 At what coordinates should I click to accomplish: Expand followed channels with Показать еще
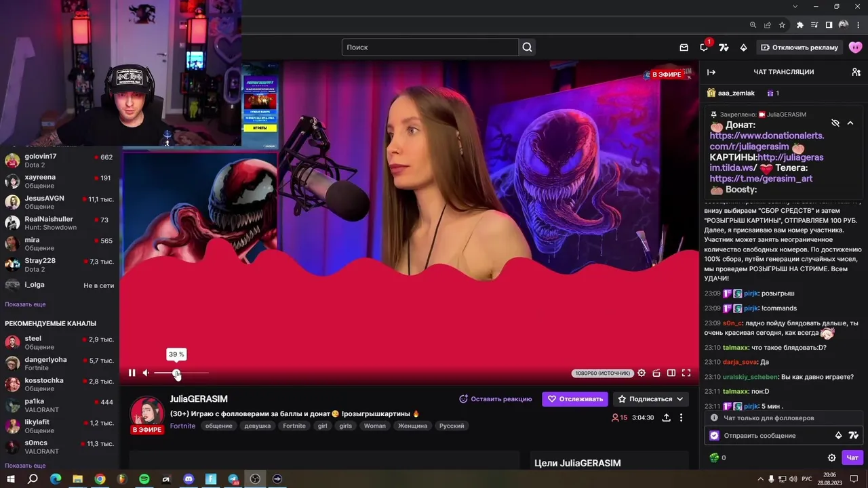[25, 304]
